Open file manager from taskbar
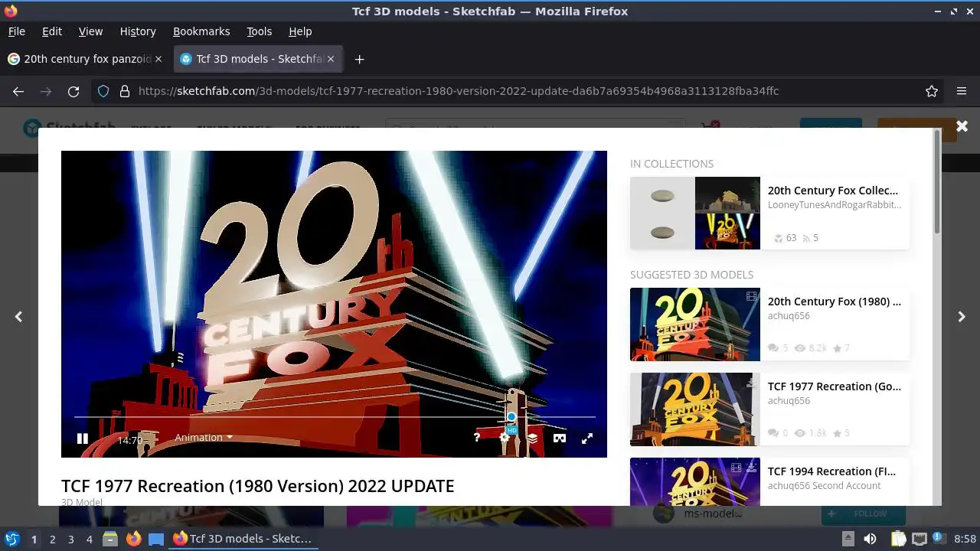Screen dimensions: 980x551 [x=110, y=539]
